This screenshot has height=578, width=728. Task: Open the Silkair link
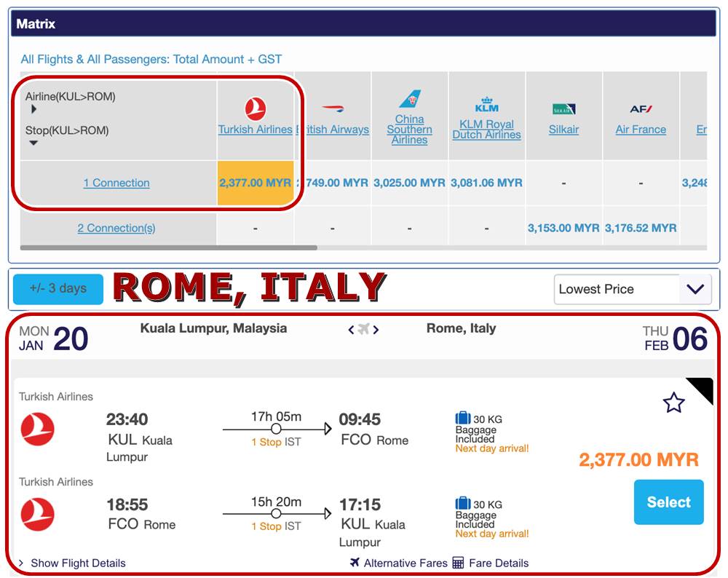[563, 130]
